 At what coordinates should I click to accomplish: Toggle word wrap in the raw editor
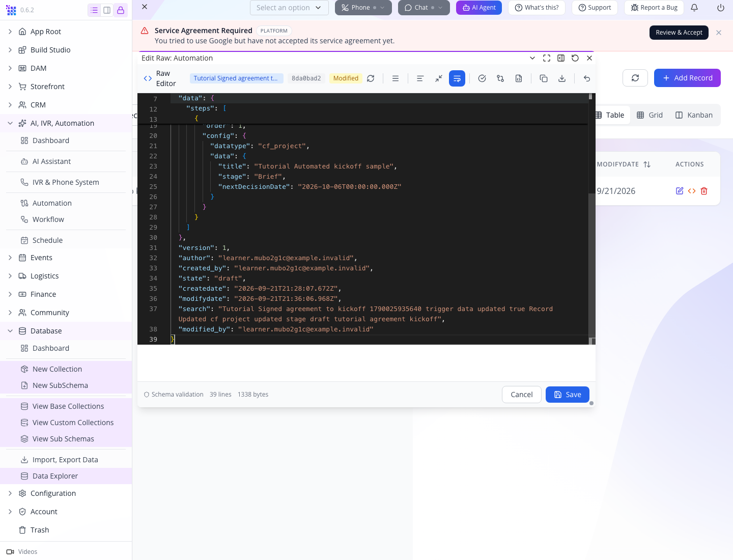click(x=457, y=78)
